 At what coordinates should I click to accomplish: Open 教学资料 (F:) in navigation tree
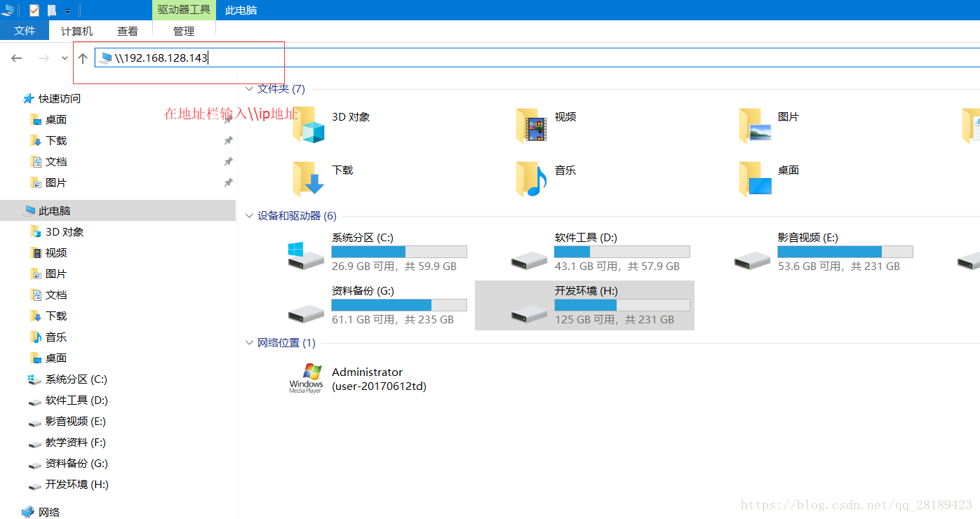(x=75, y=442)
